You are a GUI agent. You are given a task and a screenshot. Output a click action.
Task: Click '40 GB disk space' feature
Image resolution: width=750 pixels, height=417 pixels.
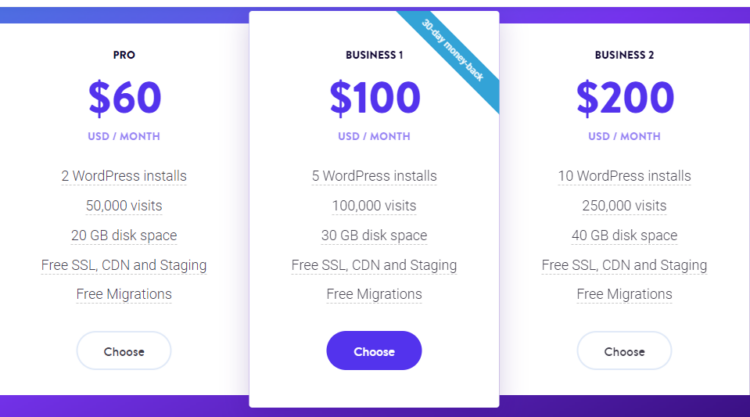coord(624,235)
